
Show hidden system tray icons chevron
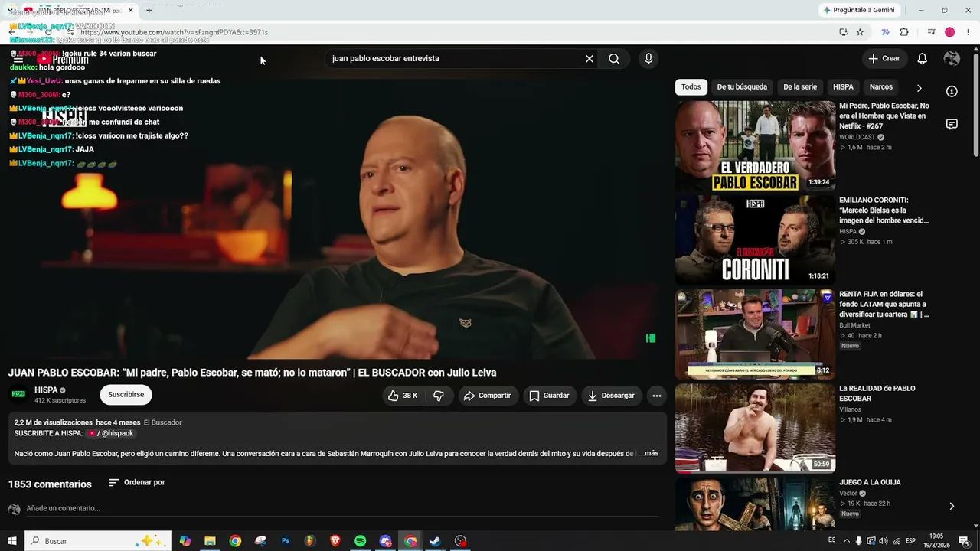pyautogui.click(x=848, y=541)
